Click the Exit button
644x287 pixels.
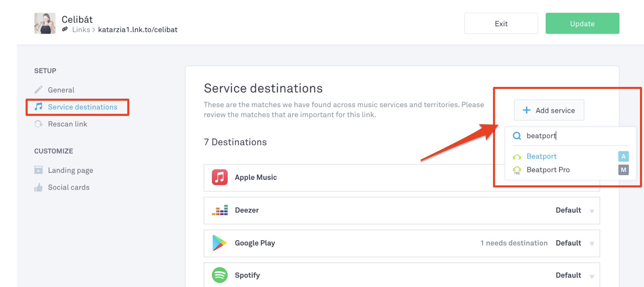pyautogui.click(x=501, y=24)
